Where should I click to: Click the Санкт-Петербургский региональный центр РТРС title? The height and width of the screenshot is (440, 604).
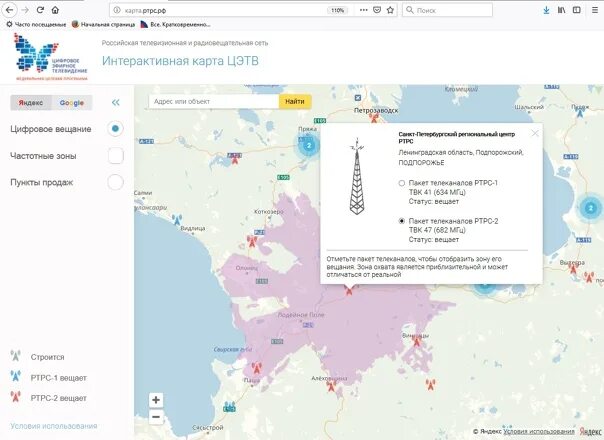click(x=456, y=138)
